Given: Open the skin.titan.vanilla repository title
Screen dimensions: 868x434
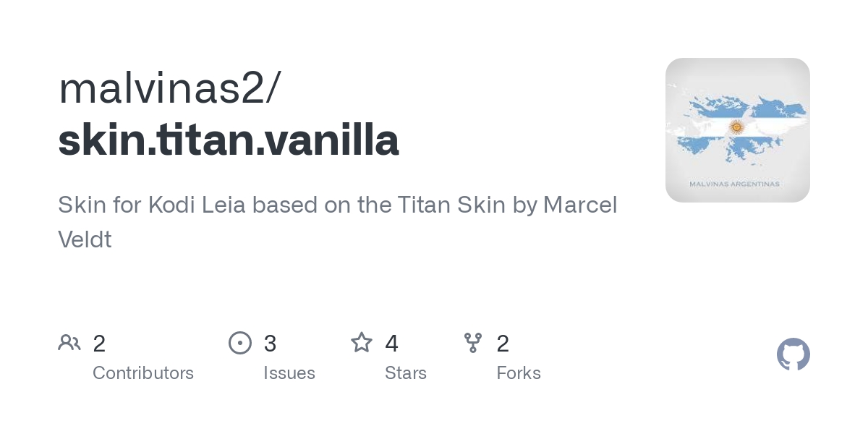Looking at the screenshot, I should click(229, 140).
